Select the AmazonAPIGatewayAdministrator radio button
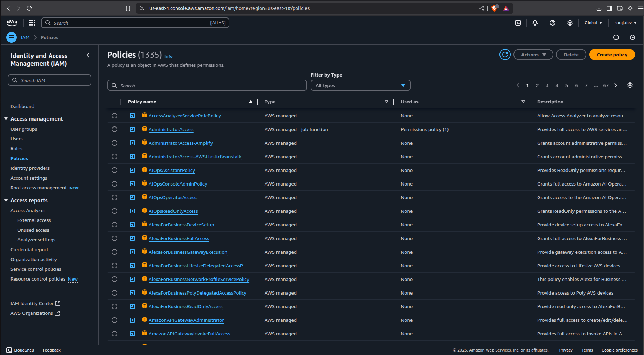 pos(114,320)
